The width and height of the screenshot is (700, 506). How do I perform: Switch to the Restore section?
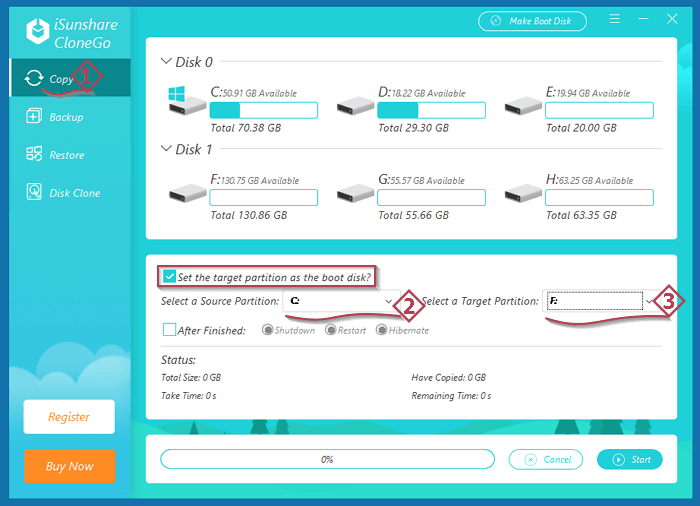71,155
